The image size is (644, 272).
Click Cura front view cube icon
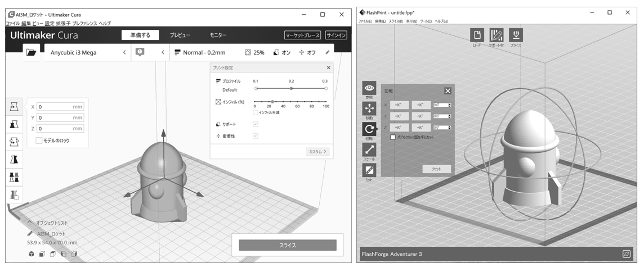click(x=42, y=254)
